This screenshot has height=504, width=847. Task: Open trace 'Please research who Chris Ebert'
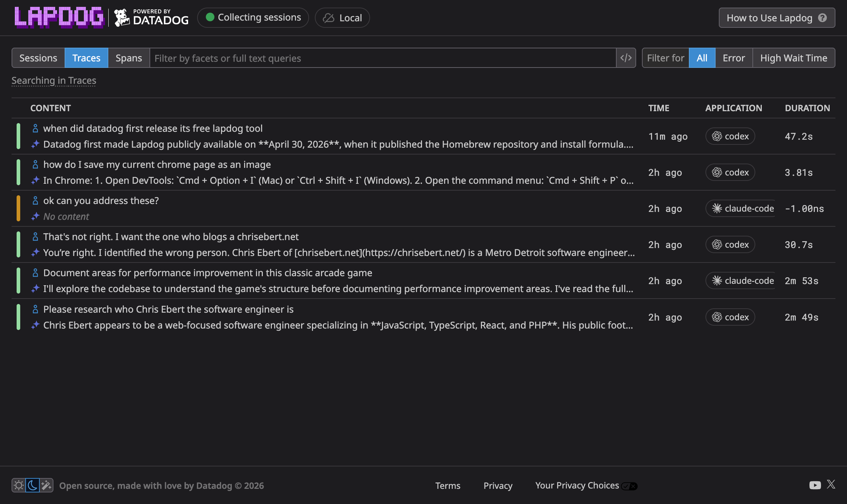[x=423, y=317]
